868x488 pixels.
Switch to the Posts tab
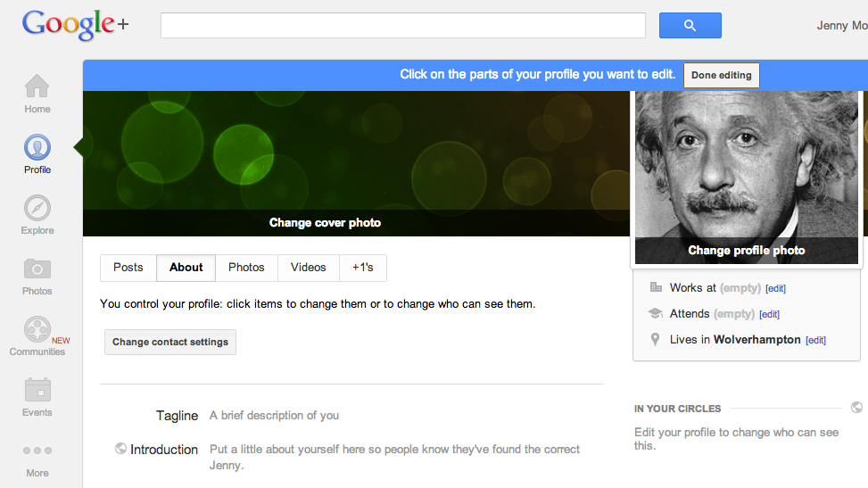pyautogui.click(x=128, y=268)
